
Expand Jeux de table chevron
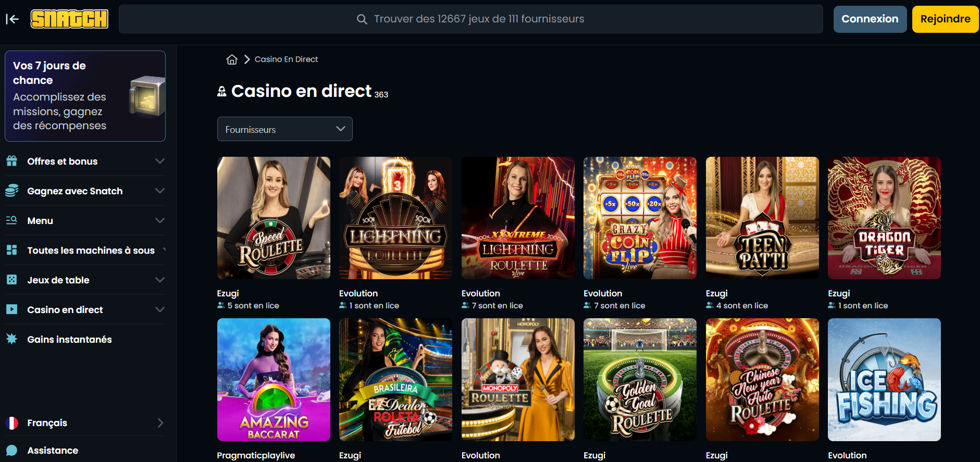point(160,280)
